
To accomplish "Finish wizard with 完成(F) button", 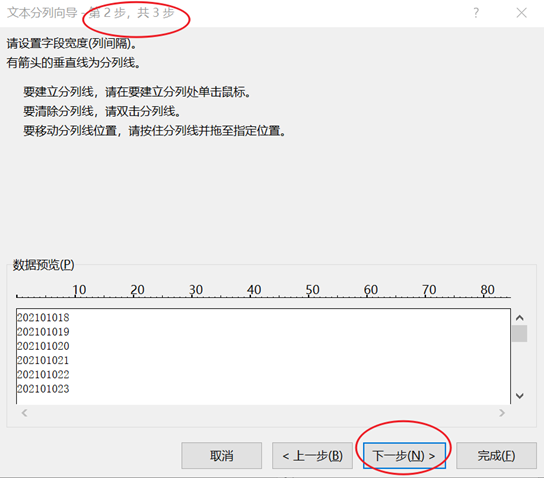I will (x=496, y=455).
